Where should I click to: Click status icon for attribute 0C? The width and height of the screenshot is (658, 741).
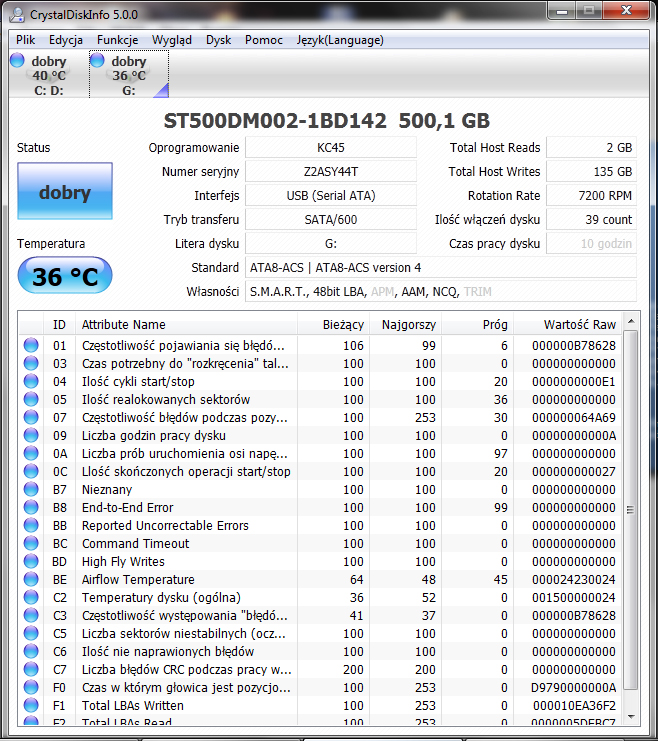click(x=31, y=471)
